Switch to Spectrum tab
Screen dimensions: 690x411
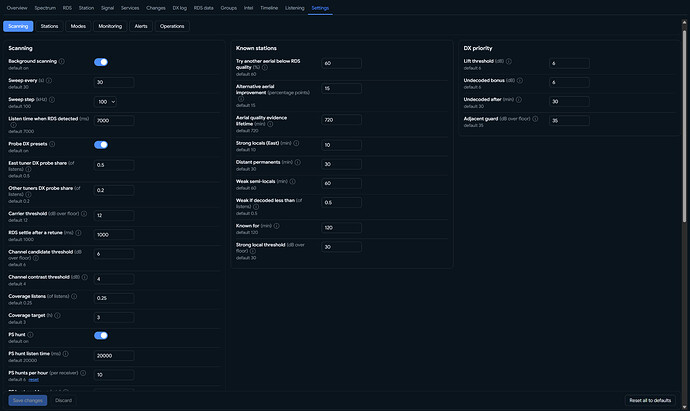pyautogui.click(x=45, y=8)
